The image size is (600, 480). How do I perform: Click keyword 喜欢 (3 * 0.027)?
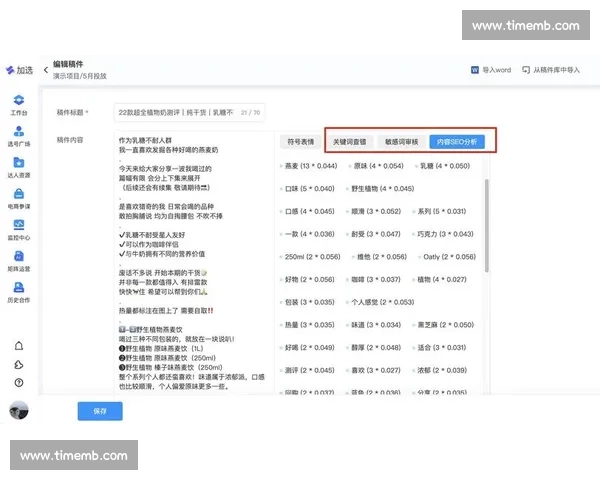376,370
